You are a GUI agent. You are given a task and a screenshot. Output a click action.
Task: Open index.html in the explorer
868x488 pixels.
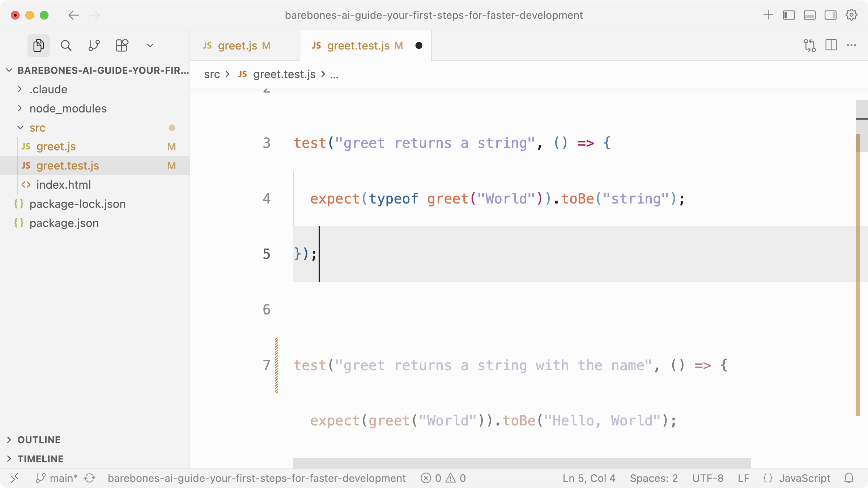[x=64, y=185]
